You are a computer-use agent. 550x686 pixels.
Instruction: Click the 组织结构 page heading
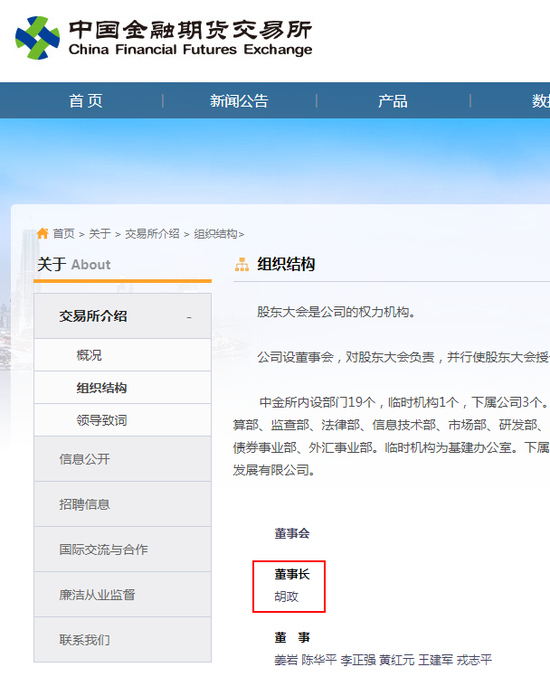tap(286, 264)
